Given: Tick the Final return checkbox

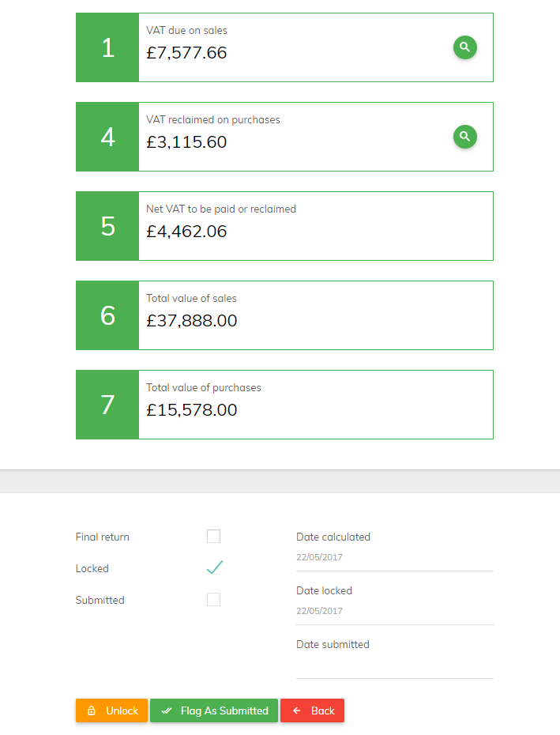Looking at the screenshot, I should [x=214, y=537].
